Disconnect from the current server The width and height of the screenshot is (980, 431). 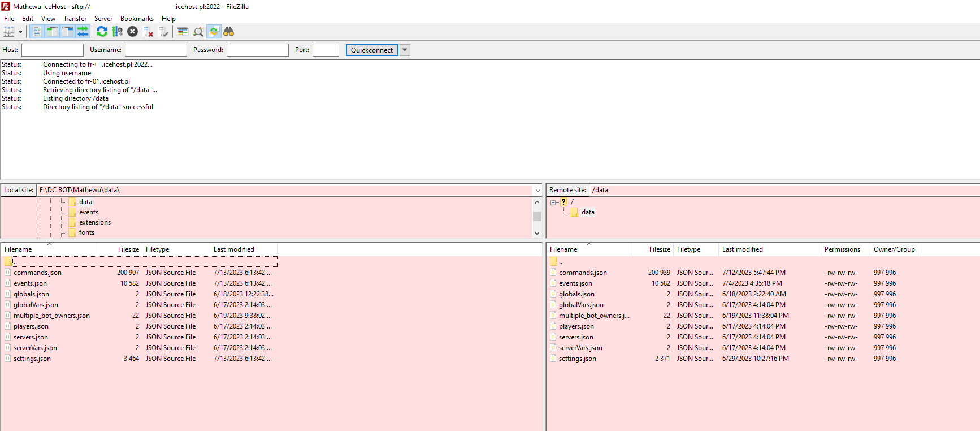(148, 32)
